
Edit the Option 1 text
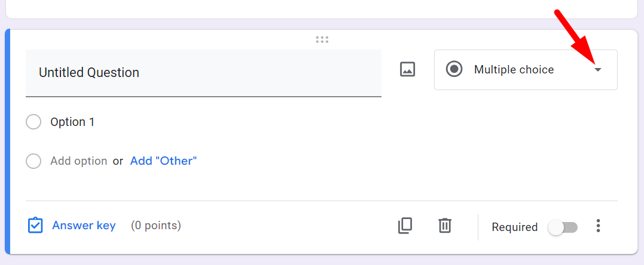72,122
